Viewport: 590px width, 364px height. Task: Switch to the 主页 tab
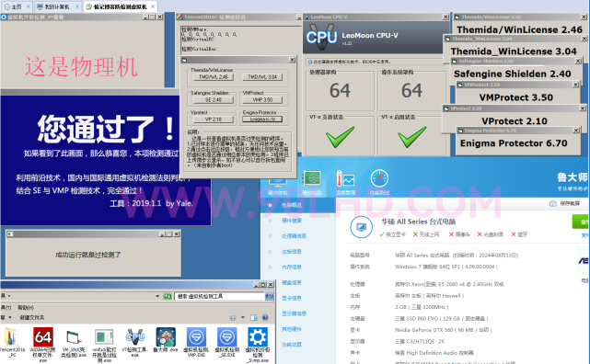(x=17, y=6)
